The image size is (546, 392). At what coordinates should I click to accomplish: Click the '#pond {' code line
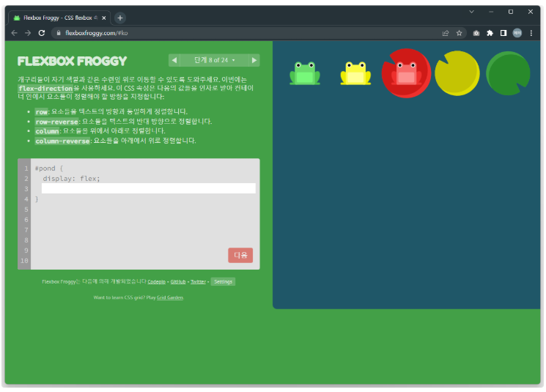(49, 169)
